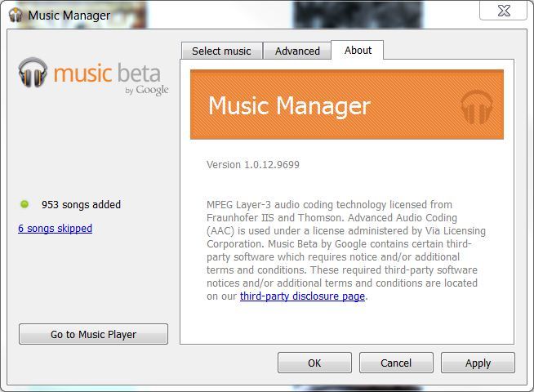This screenshot has height=392, width=534.
Task: Click the 'music beta' logo wordmark
Action: (x=107, y=73)
